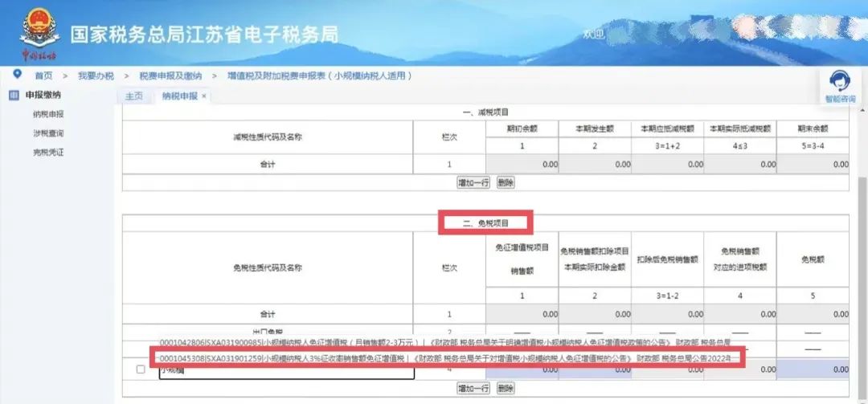Click the 本期应抵减税额 column header
The image size is (868, 404).
pyautogui.click(x=667, y=129)
